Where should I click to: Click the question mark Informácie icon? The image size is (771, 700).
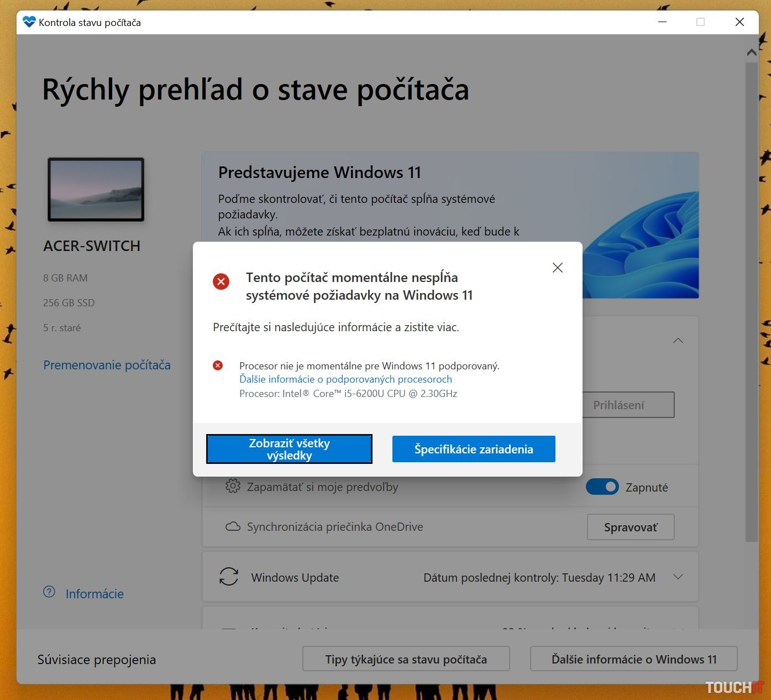(49, 592)
